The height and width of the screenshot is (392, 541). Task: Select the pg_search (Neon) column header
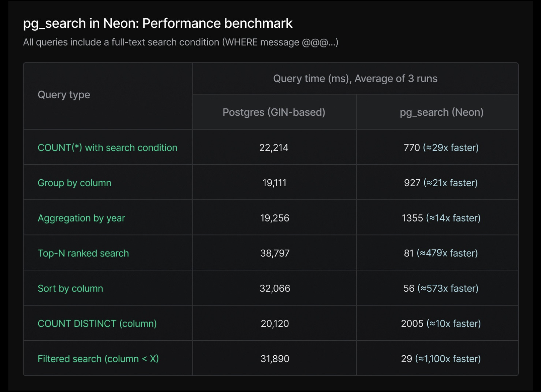437,112
